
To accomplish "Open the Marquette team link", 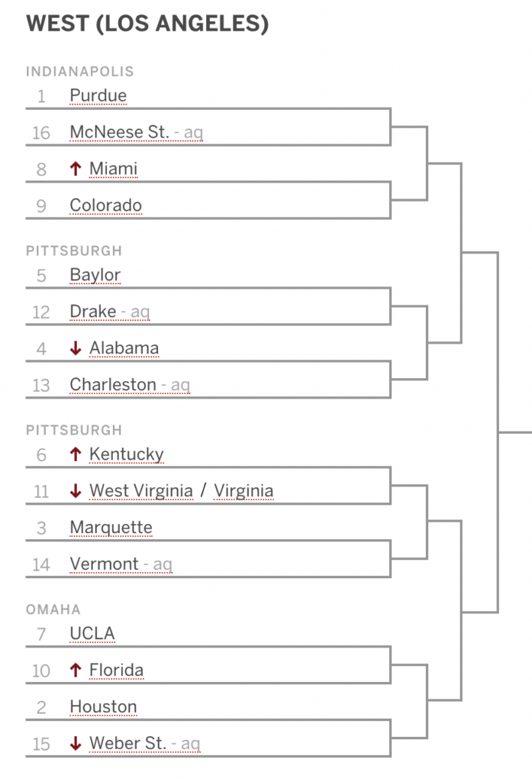I will 111,528.
